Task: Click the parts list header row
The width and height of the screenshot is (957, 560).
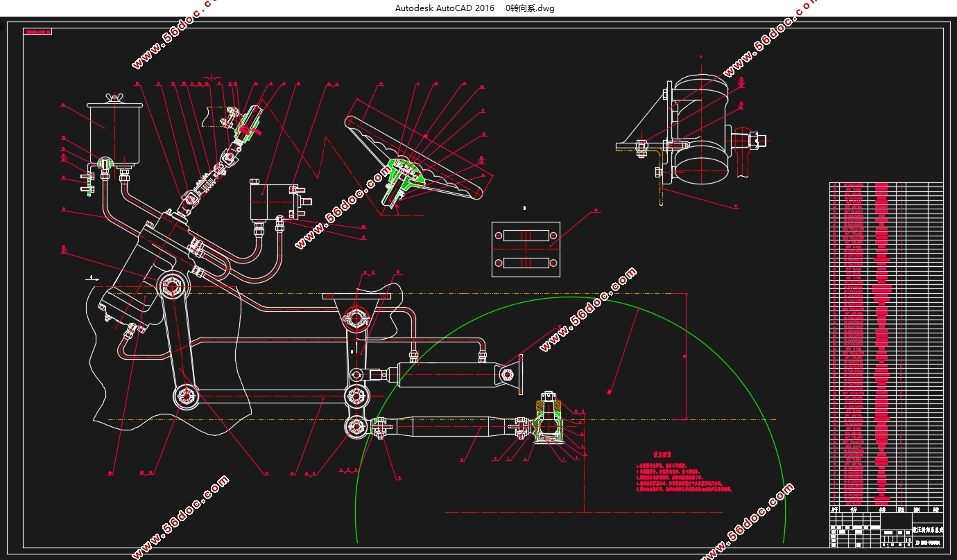Action: 886,509
